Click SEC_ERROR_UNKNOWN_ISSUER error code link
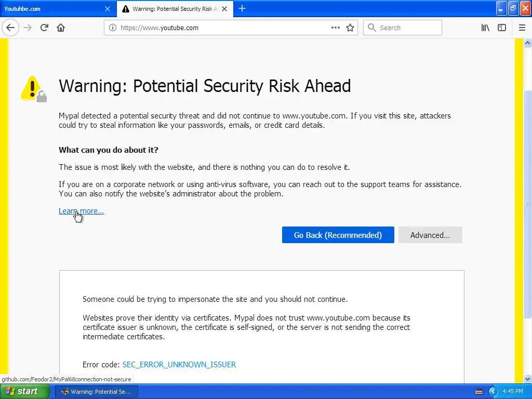 (x=179, y=365)
